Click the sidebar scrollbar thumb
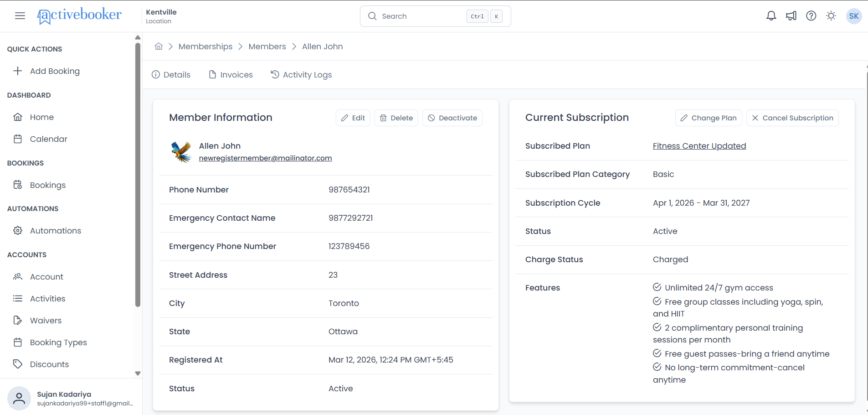Viewport: 868px width, 415px height. [138, 175]
